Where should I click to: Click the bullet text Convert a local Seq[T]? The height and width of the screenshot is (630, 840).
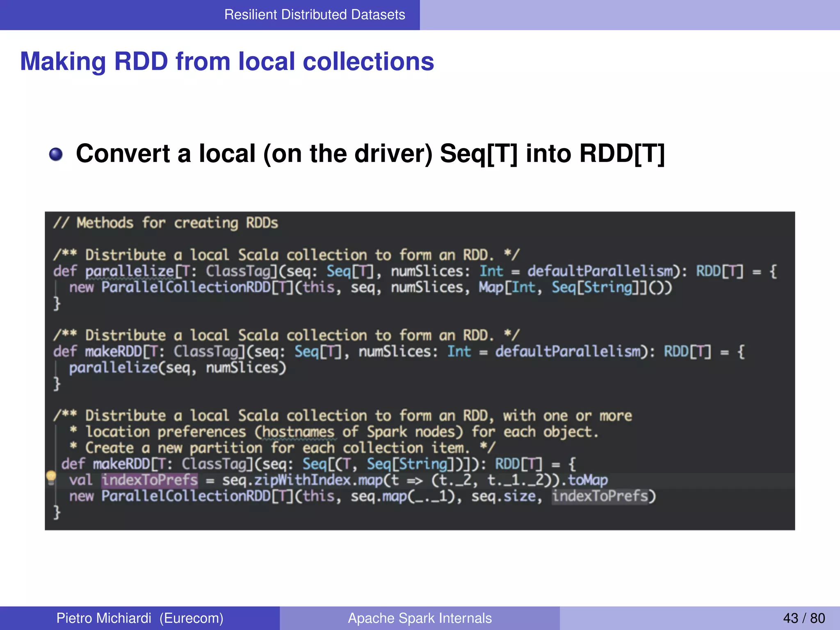370,154
